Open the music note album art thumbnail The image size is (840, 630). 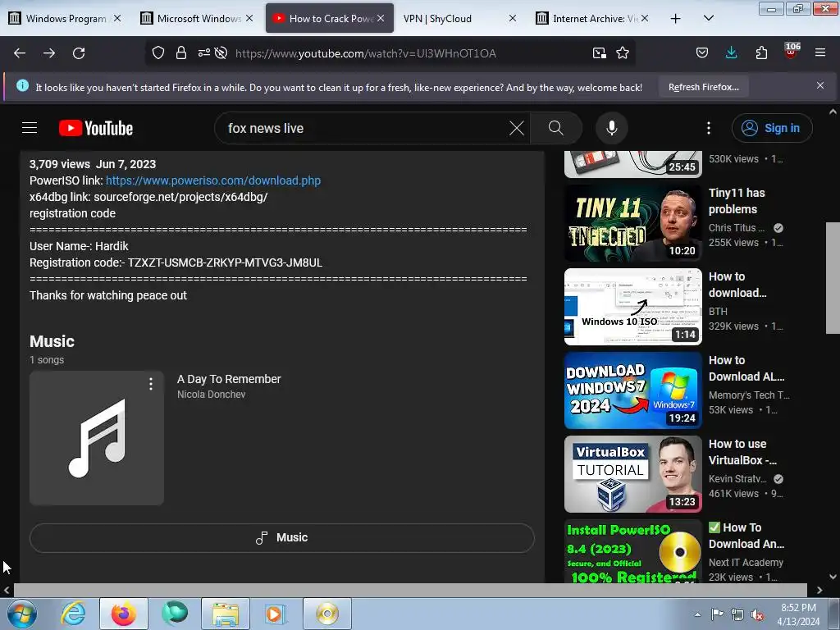pos(97,438)
